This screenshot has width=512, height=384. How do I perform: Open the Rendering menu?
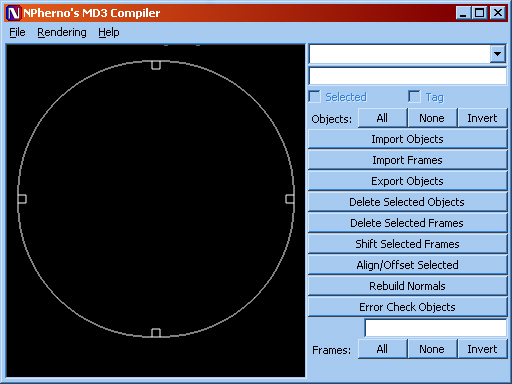[62, 32]
